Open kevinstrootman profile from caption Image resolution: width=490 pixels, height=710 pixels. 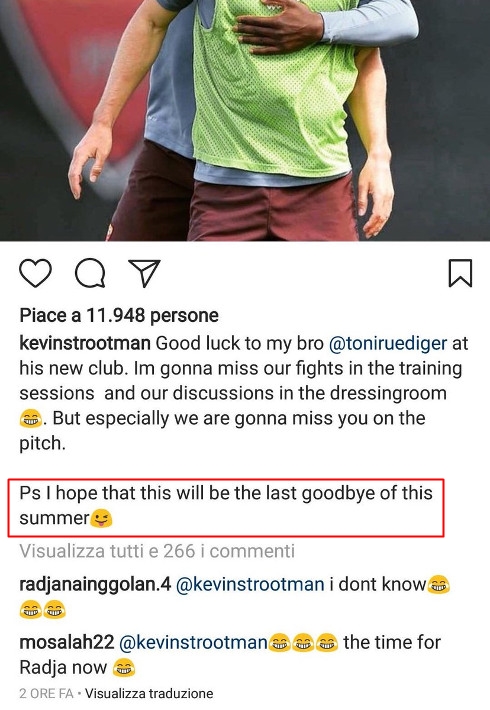click(x=85, y=344)
